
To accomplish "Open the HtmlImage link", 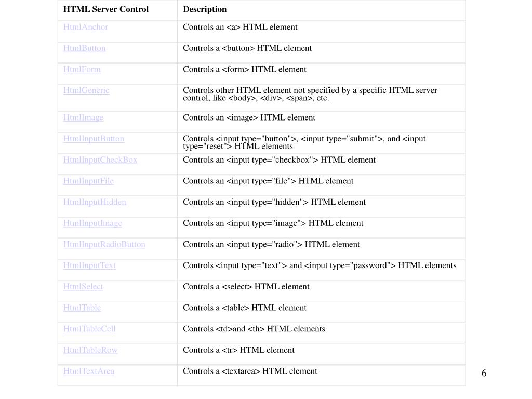I will click(83, 118).
